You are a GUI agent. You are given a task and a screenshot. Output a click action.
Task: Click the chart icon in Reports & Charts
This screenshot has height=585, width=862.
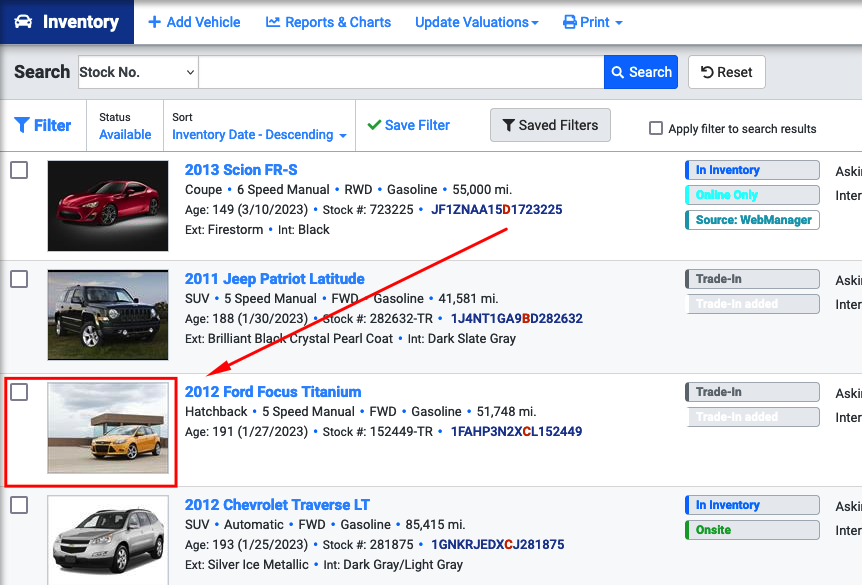pyautogui.click(x=273, y=22)
